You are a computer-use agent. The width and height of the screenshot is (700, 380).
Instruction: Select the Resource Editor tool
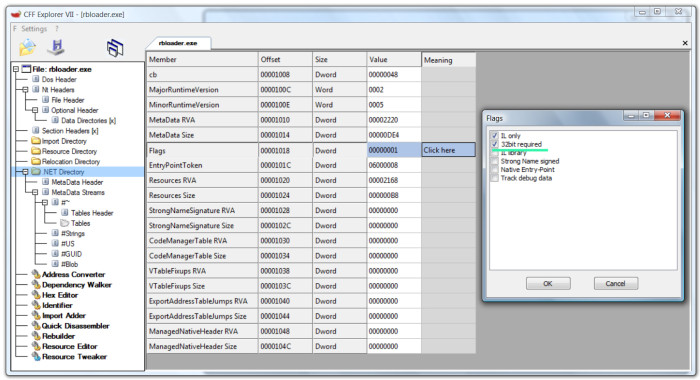point(69,347)
